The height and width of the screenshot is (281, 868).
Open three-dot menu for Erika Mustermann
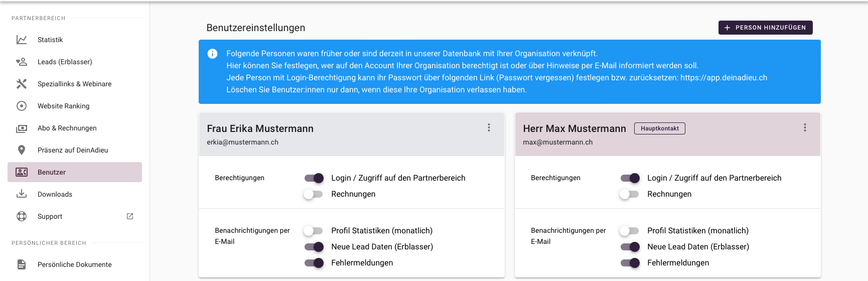coord(489,128)
